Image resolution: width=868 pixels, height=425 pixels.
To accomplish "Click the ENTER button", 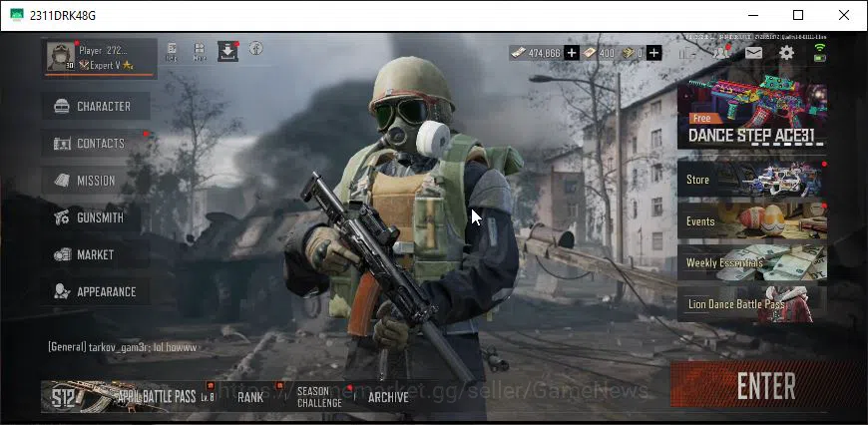I will (766, 386).
